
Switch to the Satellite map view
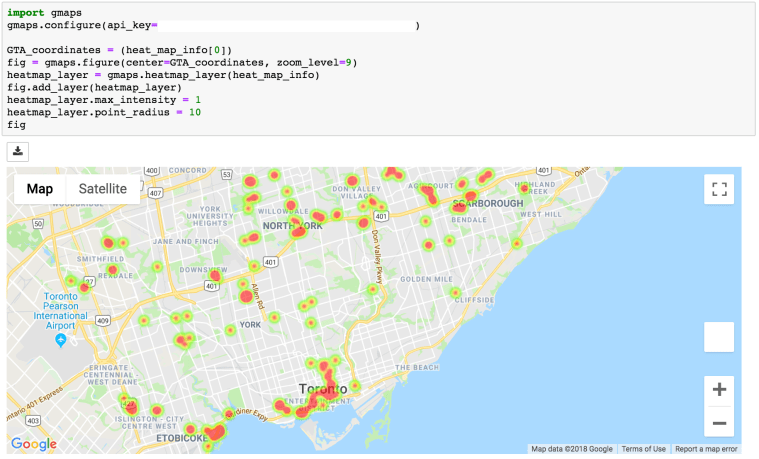103,189
